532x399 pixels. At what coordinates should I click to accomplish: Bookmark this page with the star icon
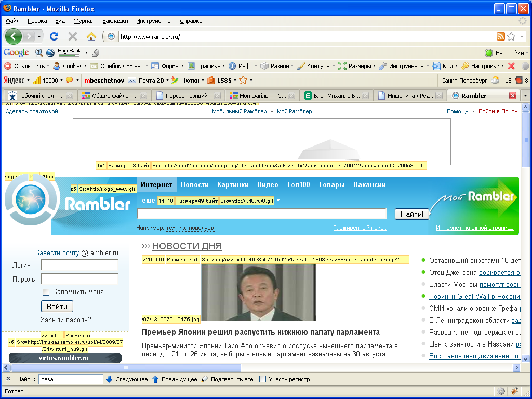(x=511, y=36)
